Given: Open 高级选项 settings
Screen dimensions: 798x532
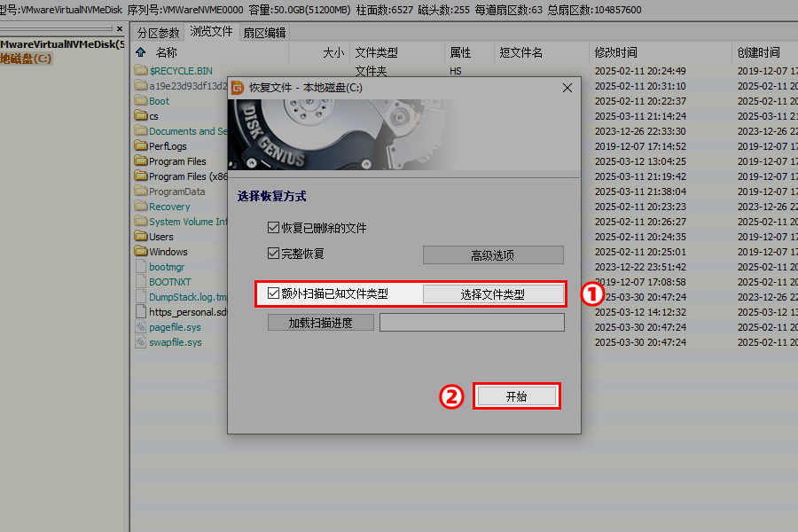Looking at the screenshot, I should (493, 255).
